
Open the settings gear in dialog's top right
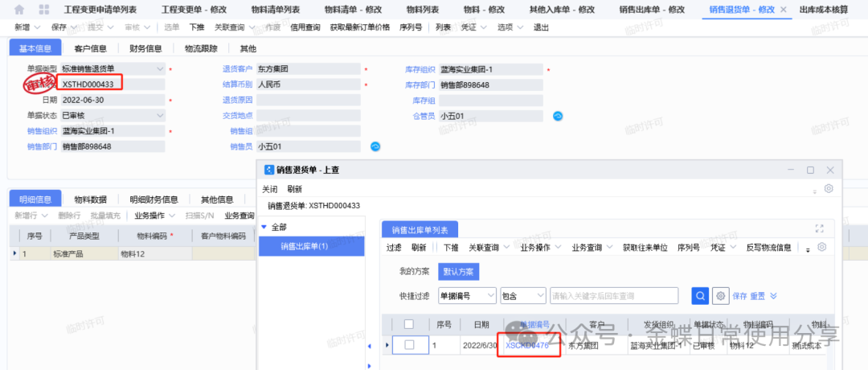coord(829,189)
